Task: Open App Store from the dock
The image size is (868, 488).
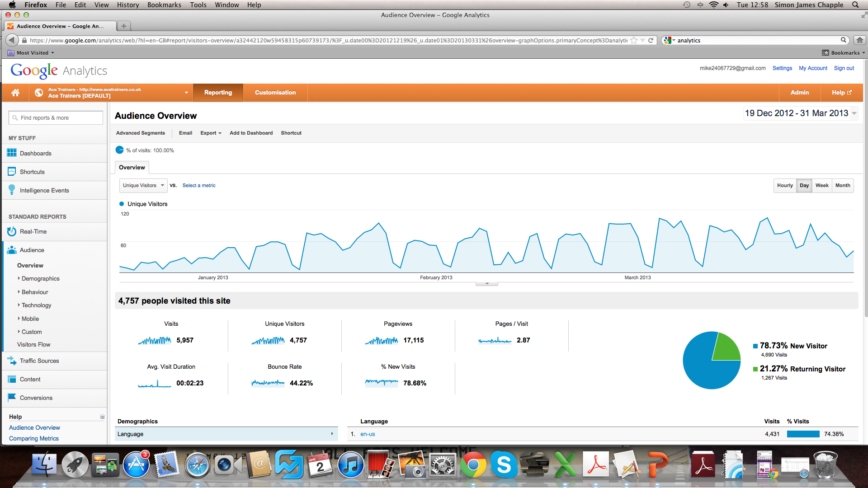Action: tap(136, 465)
